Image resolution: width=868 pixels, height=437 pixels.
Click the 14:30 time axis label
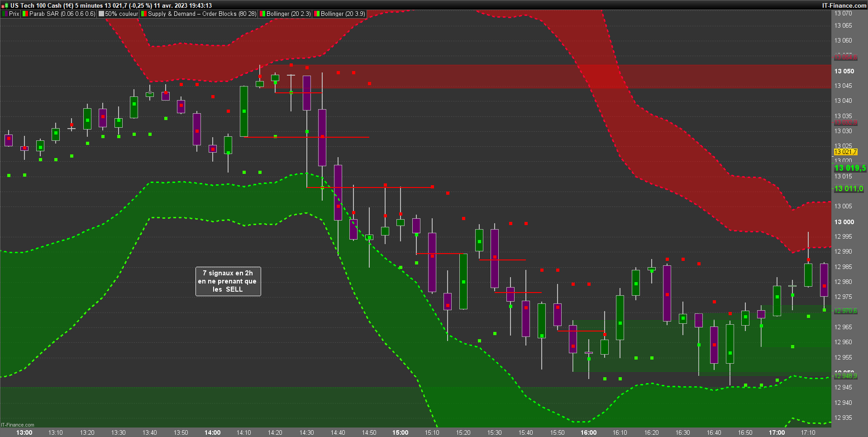306,432
